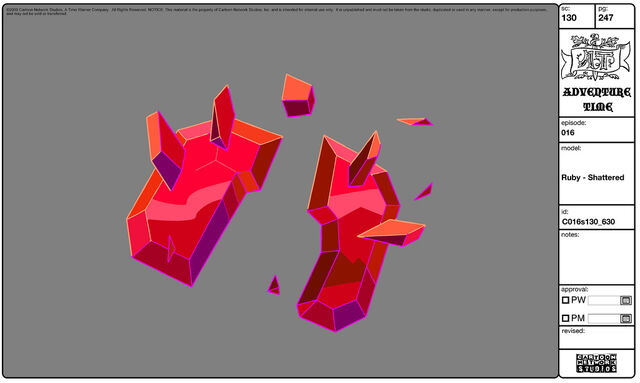640x383 pixels.
Task: Select the tiny triangular shard at bottom center
Action: [274, 285]
